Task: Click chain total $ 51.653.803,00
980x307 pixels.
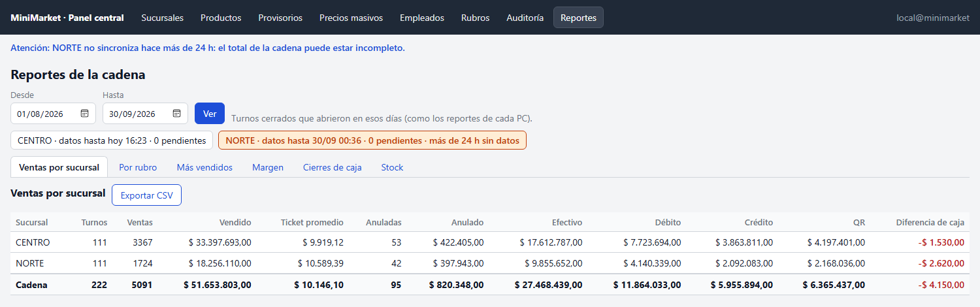Action: click(x=218, y=285)
